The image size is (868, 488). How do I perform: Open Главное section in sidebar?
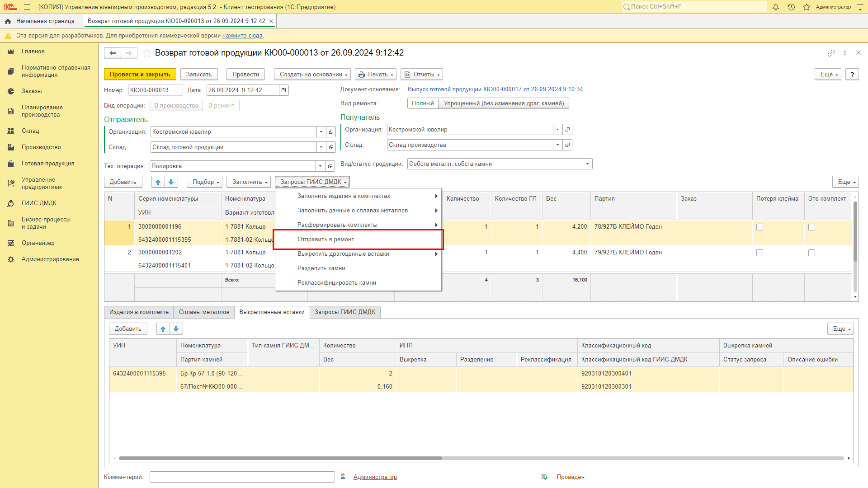tap(33, 52)
